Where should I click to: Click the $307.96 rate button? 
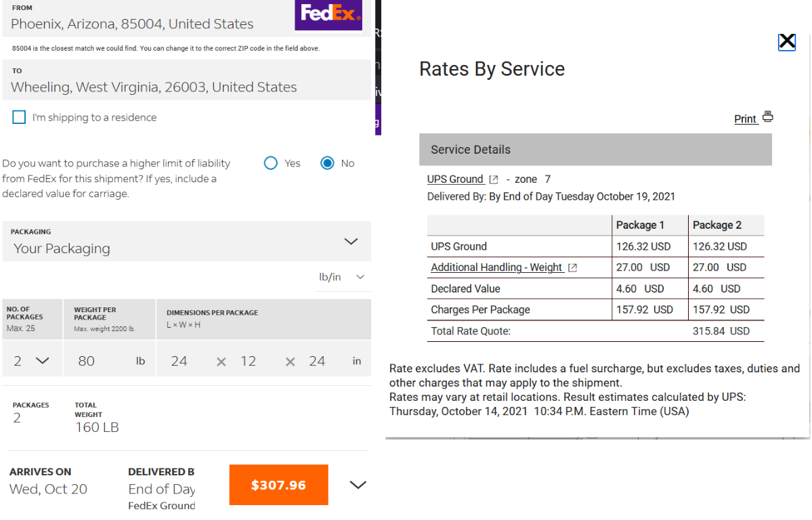coord(278,485)
